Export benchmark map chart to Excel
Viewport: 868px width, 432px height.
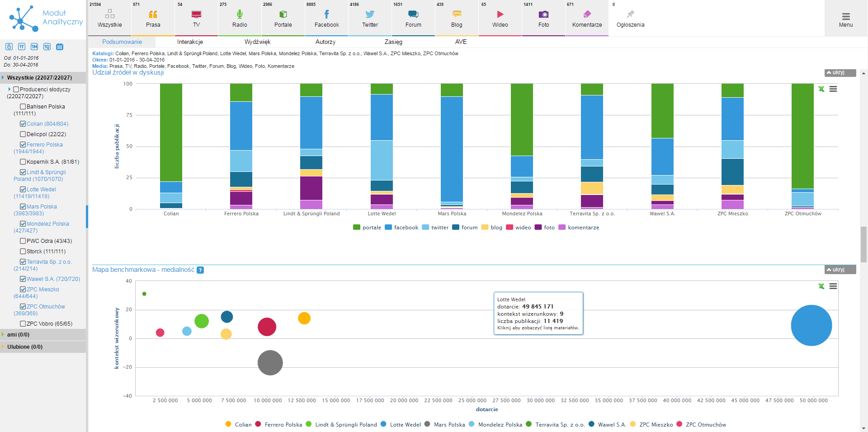pyautogui.click(x=821, y=286)
